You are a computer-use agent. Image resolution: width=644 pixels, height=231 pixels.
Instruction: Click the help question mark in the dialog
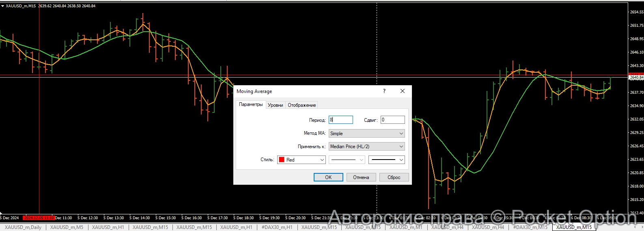click(384, 91)
